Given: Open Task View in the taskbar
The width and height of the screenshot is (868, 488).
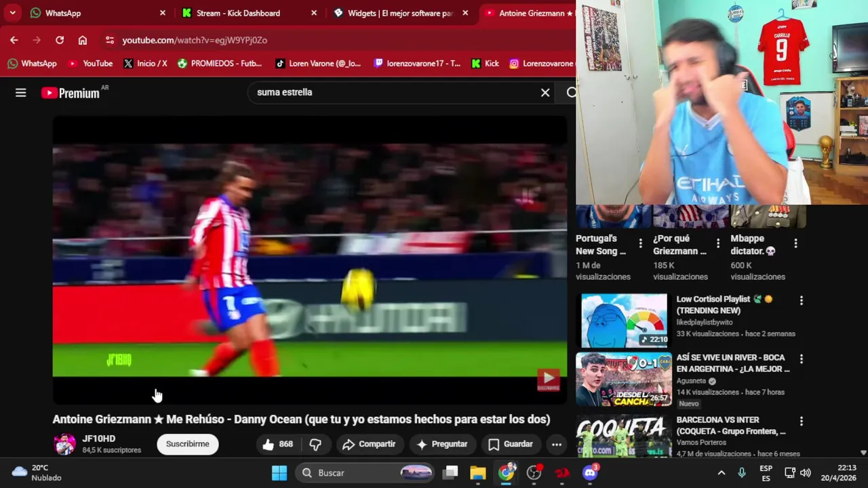Looking at the screenshot, I should point(452,472).
